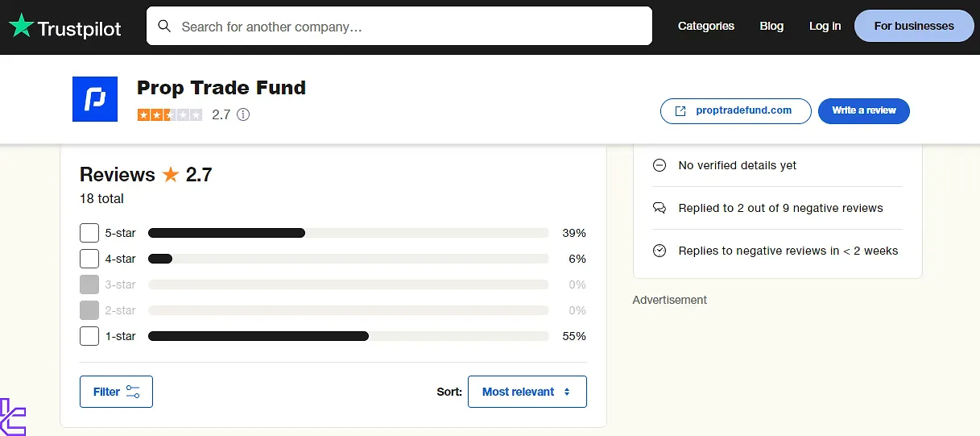Screen dimensions: 980x436
Task: Click the search magnifier icon
Action: point(164,26)
